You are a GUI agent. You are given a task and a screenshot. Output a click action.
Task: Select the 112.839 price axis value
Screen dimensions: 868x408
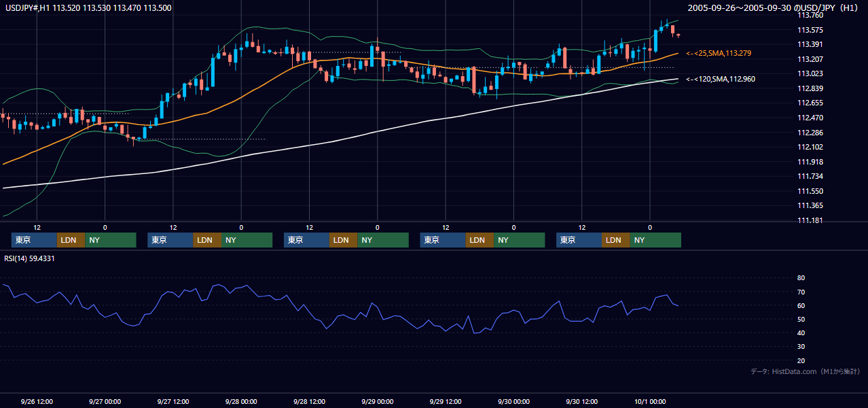point(810,88)
